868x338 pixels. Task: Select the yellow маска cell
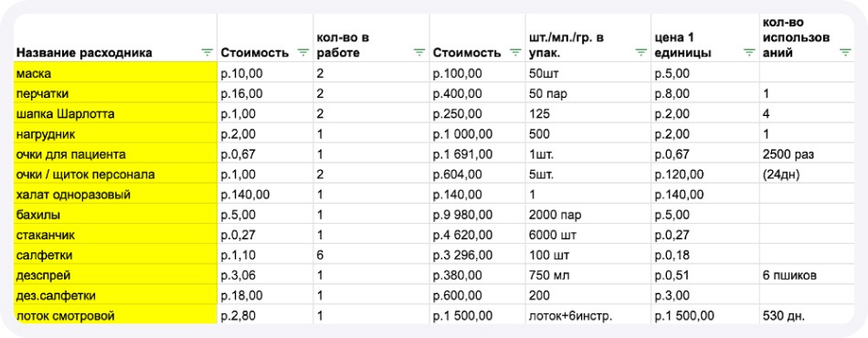pyautogui.click(x=115, y=73)
